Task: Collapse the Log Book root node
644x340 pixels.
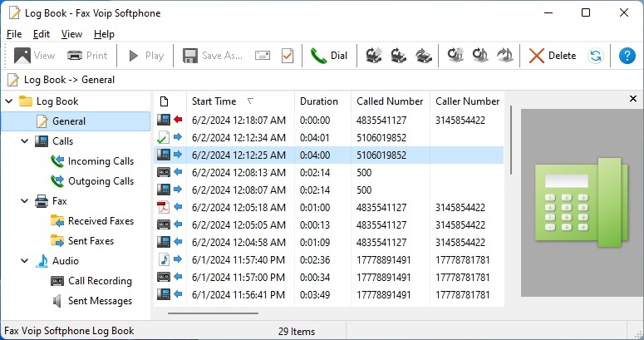Action: pyautogui.click(x=9, y=101)
